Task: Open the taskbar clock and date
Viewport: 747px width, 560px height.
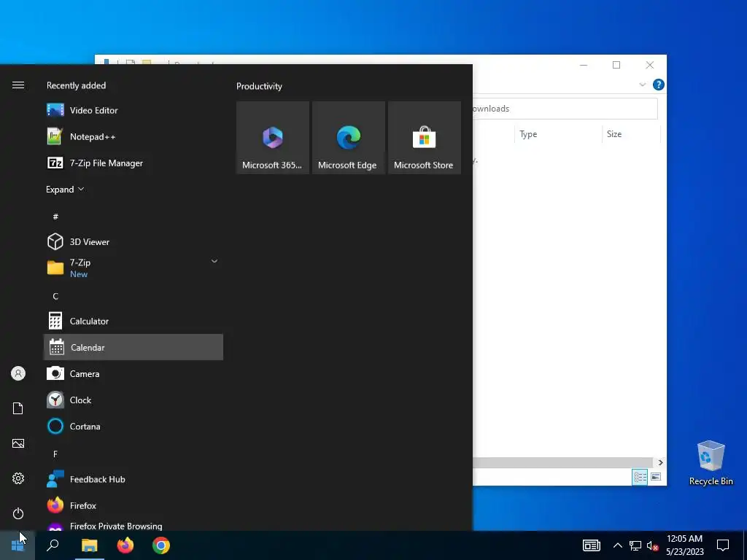Action: [684, 545]
